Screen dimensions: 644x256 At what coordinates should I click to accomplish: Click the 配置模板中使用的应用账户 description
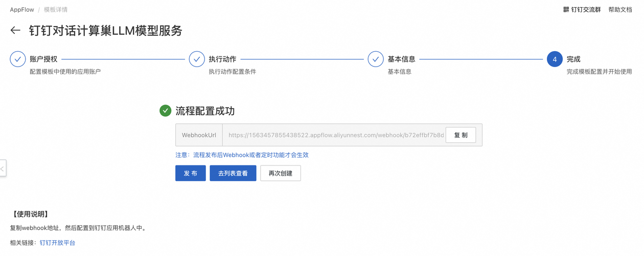tap(65, 72)
